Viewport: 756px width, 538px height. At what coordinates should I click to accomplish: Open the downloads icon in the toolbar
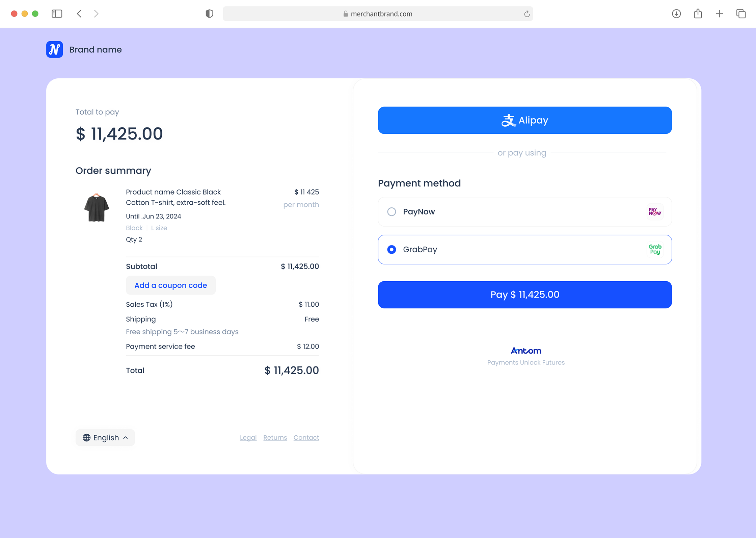coord(676,14)
